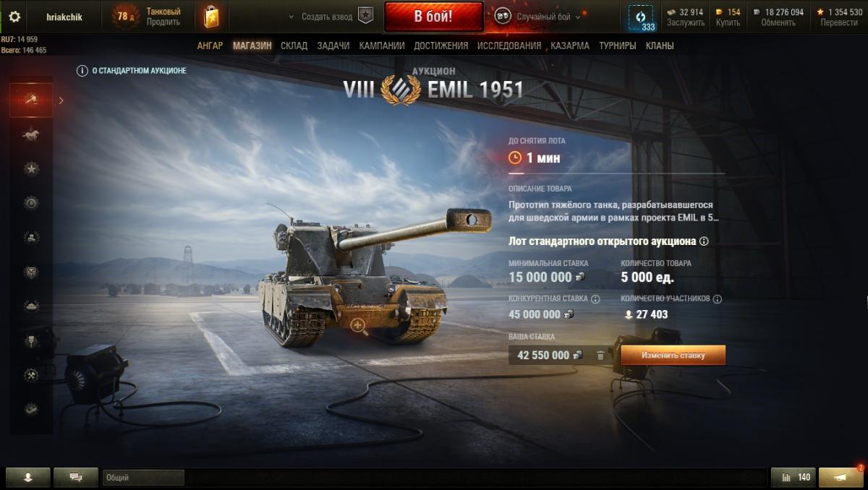Focus the Общий chat input field
The width and height of the screenshot is (868, 490).
(143, 478)
